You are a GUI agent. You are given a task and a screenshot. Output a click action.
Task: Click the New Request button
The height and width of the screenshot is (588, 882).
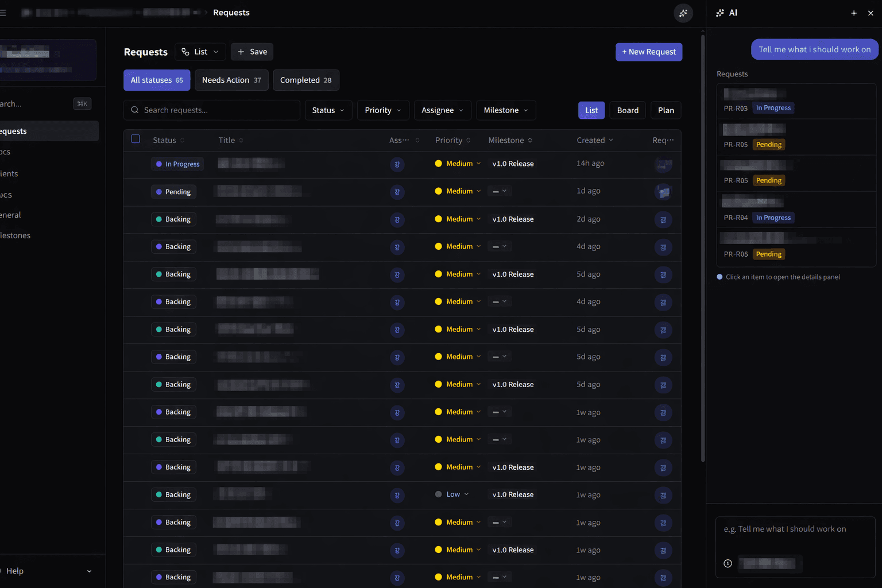point(648,52)
